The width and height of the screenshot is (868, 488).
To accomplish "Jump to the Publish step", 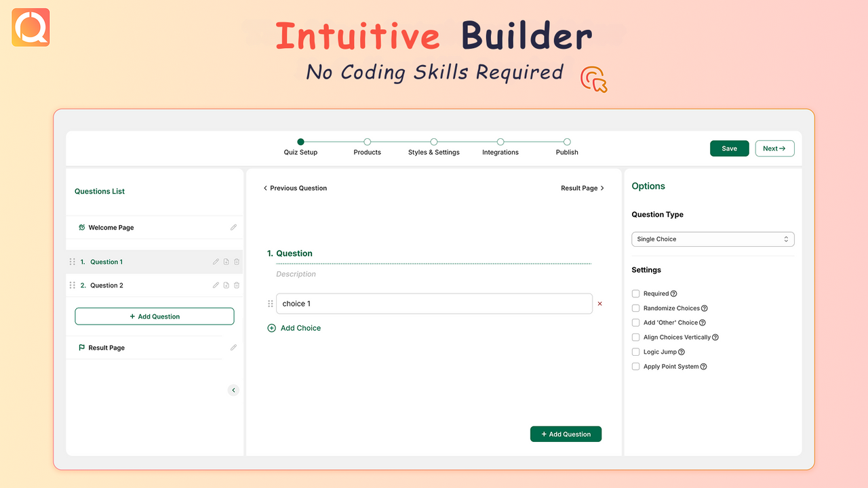I will point(567,147).
